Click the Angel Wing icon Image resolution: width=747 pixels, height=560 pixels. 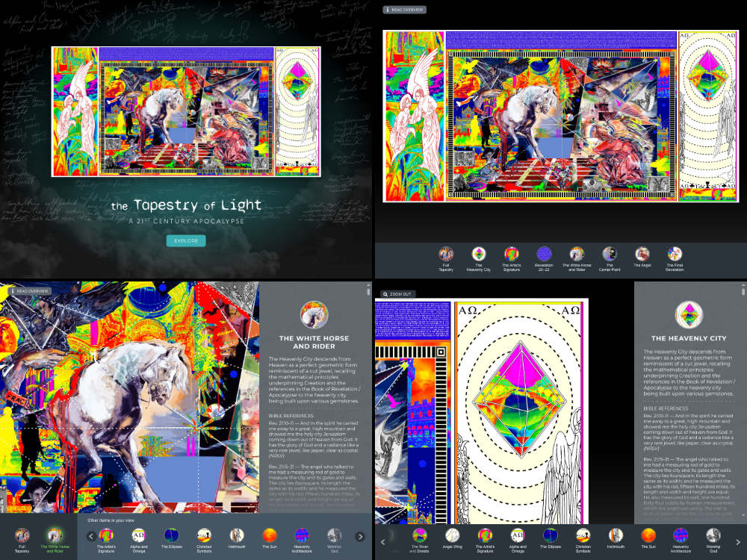point(452,535)
